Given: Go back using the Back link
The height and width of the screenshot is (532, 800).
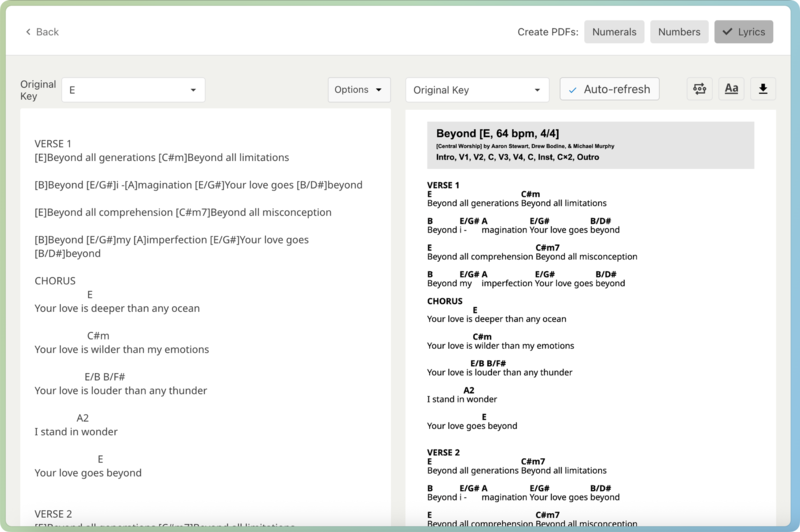Looking at the screenshot, I should (42, 32).
